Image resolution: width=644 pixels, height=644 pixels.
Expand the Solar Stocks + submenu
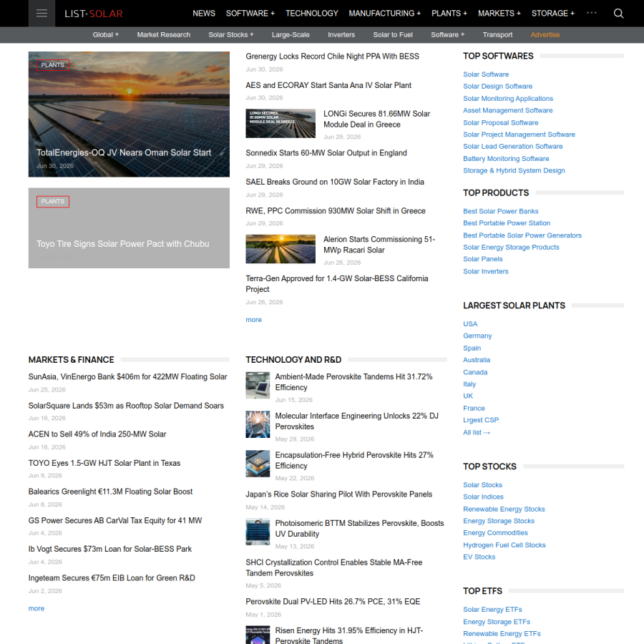point(231,35)
